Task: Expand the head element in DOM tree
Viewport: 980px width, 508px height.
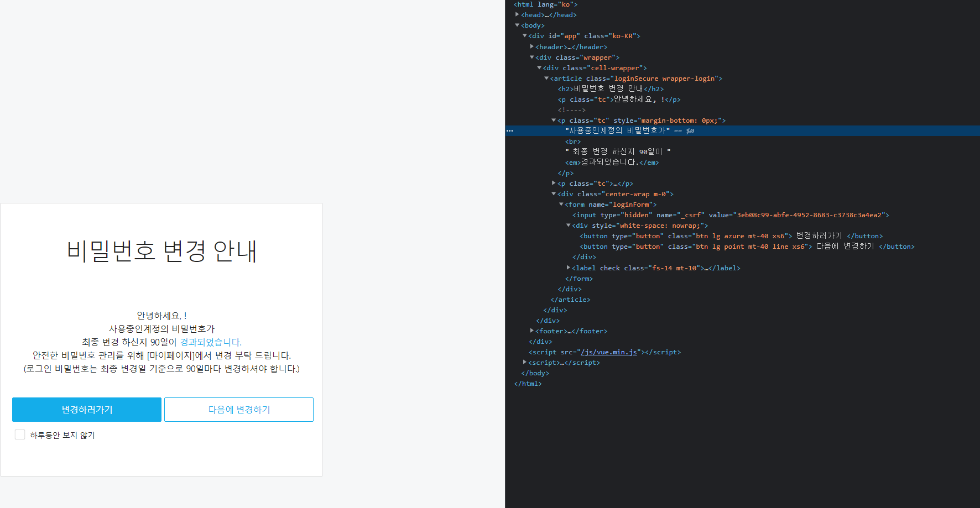Action: point(517,15)
